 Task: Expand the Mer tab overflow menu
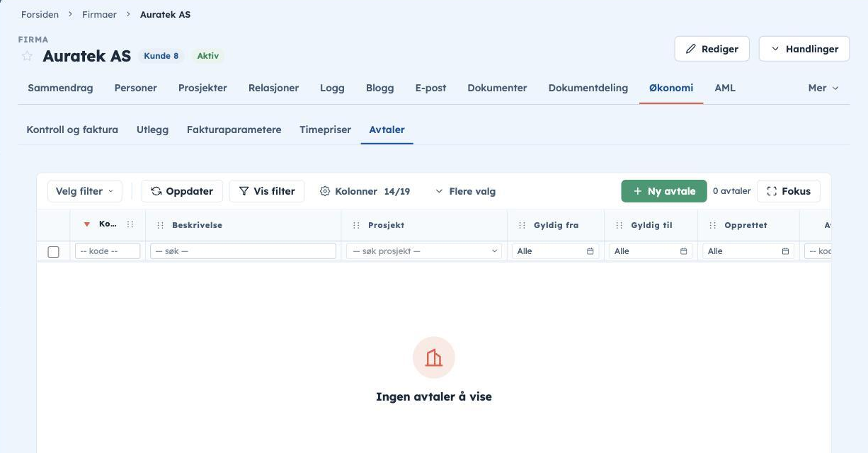pyautogui.click(x=823, y=88)
